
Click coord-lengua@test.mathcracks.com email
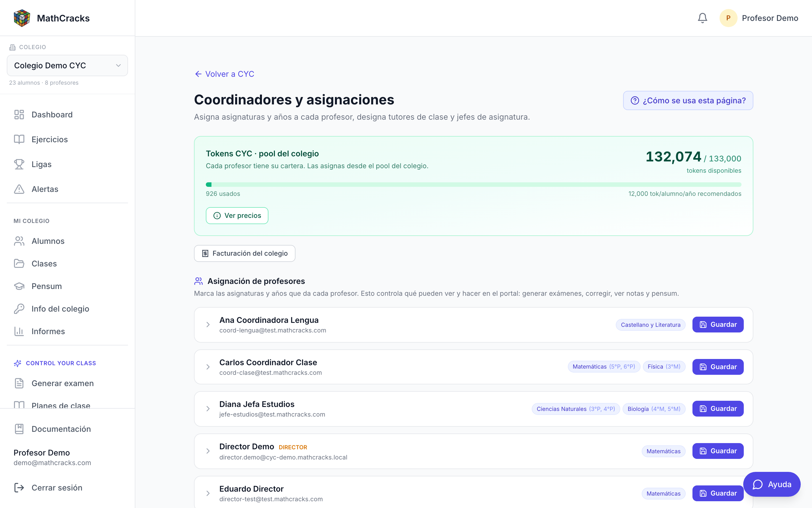[x=272, y=330]
